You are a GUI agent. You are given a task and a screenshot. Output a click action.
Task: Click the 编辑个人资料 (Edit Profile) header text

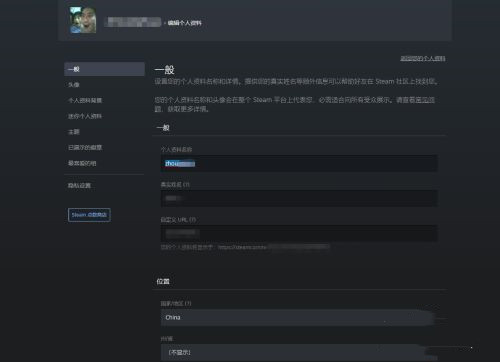point(185,23)
